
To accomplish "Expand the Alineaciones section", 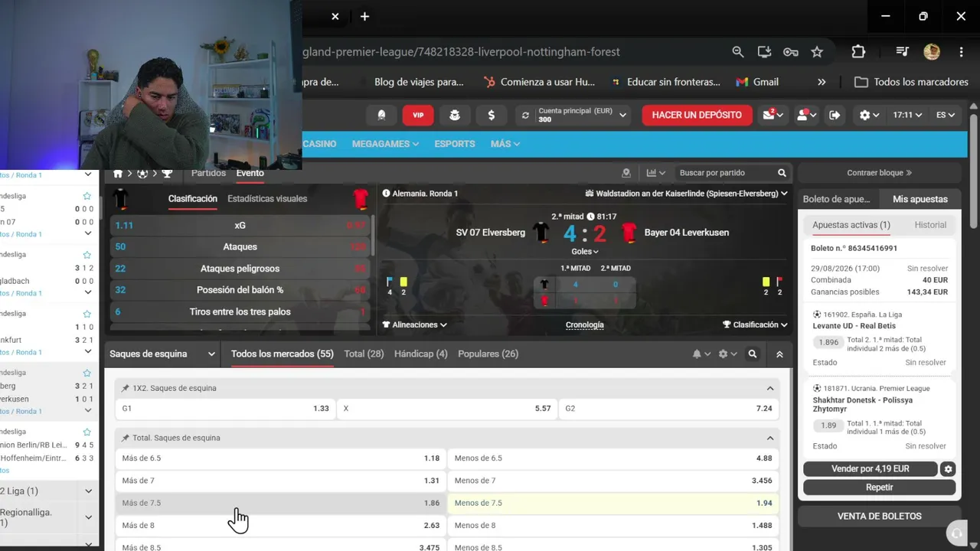I will [415, 324].
